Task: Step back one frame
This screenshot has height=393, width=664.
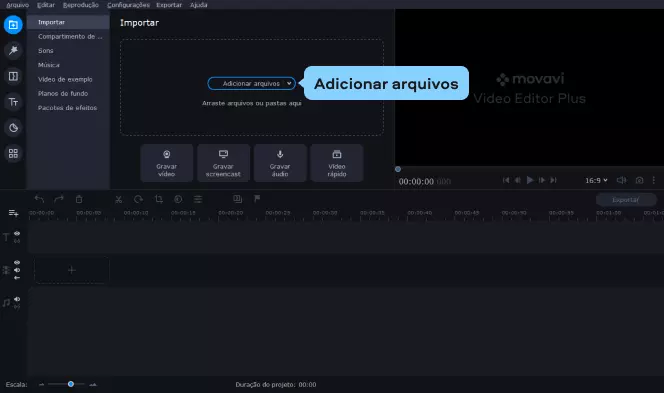Action: (517, 180)
